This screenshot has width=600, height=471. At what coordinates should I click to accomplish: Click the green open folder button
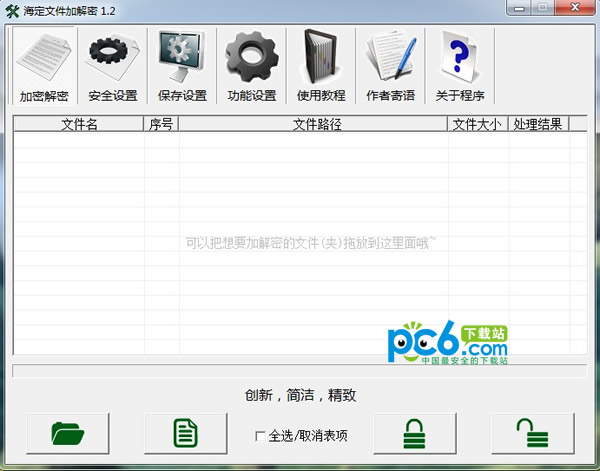(x=67, y=433)
